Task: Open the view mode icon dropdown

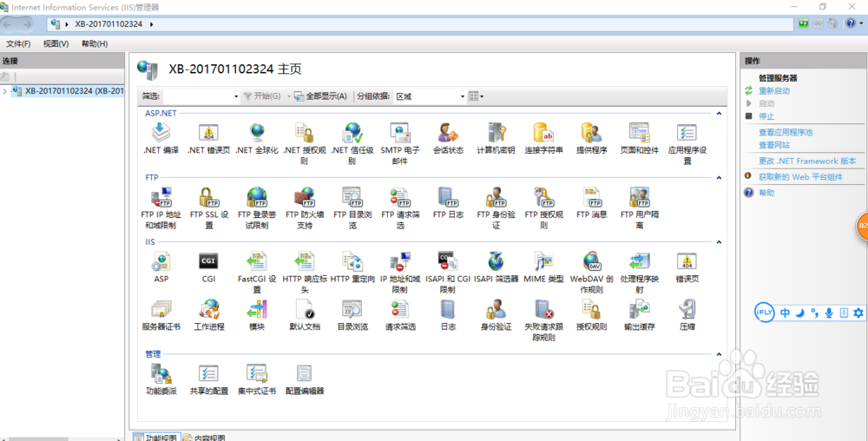Action: tap(476, 96)
